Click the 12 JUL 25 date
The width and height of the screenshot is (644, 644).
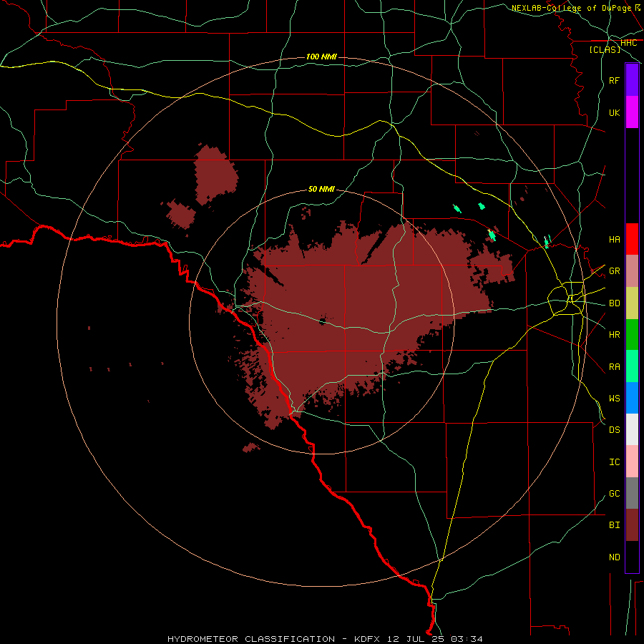pos(415,639)
